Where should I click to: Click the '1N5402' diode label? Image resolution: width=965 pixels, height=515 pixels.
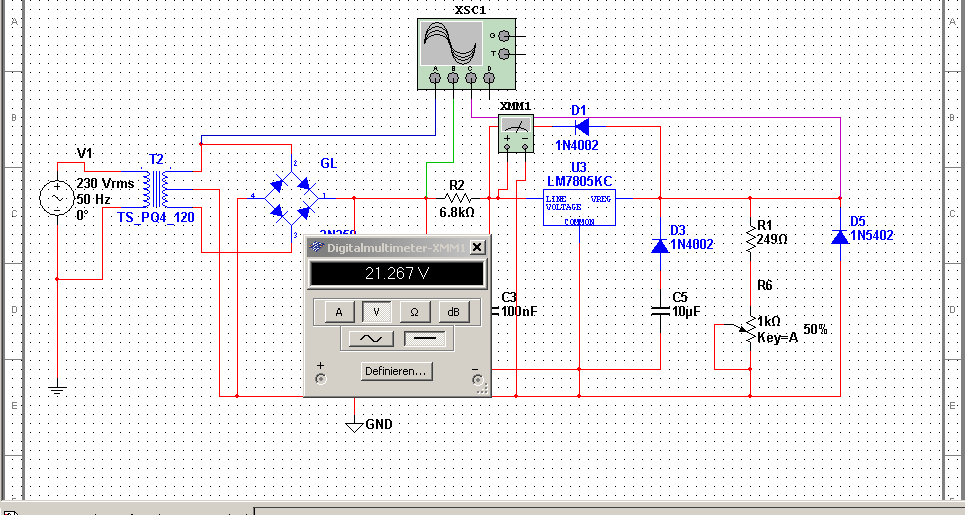click(871, 236)
